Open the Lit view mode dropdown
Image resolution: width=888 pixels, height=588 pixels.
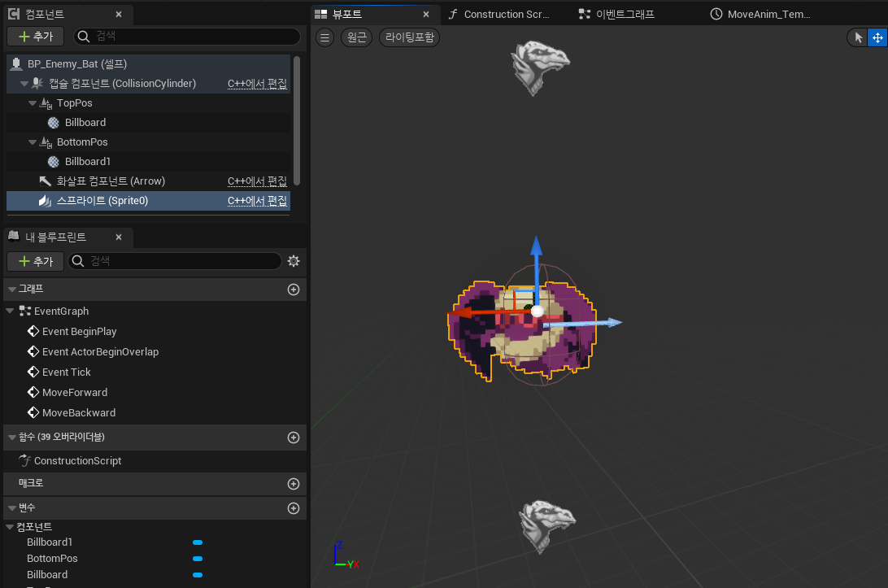[410, 37]
